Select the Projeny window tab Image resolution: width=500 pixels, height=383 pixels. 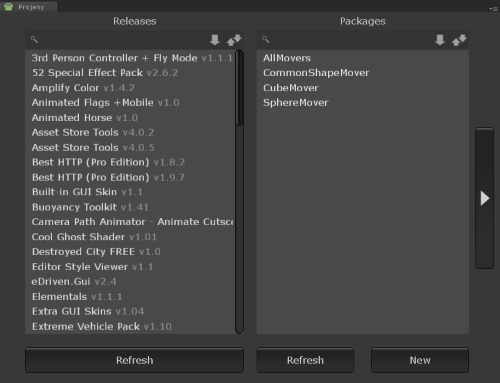[x=29, y=7]
